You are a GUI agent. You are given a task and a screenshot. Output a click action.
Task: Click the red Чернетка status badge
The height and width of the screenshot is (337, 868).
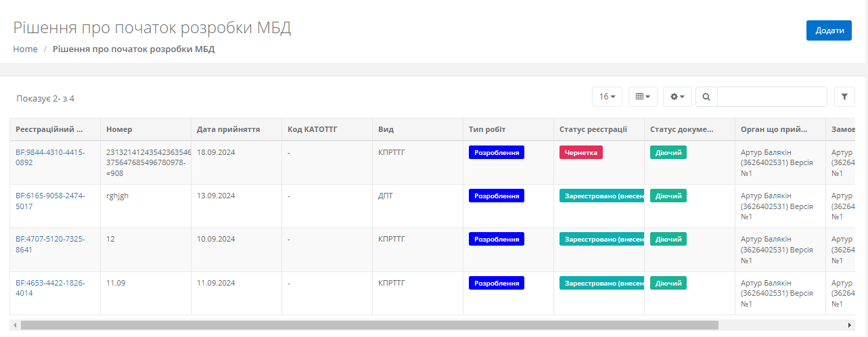[580, 152]
